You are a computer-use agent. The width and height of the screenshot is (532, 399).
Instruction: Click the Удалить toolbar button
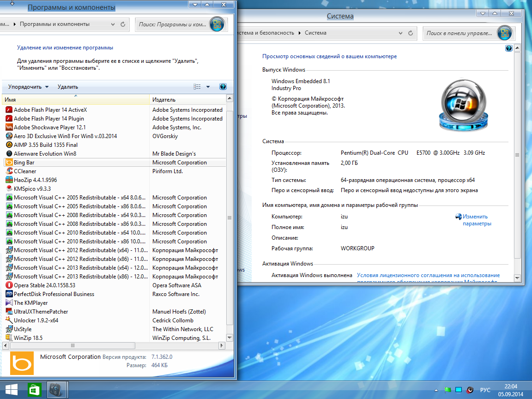pos(68,87)
